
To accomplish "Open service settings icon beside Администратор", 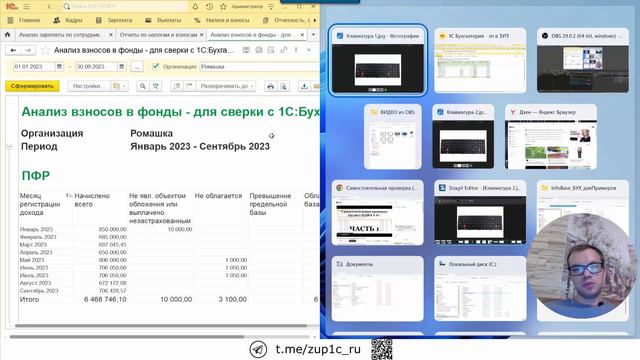I will [271, 7].
